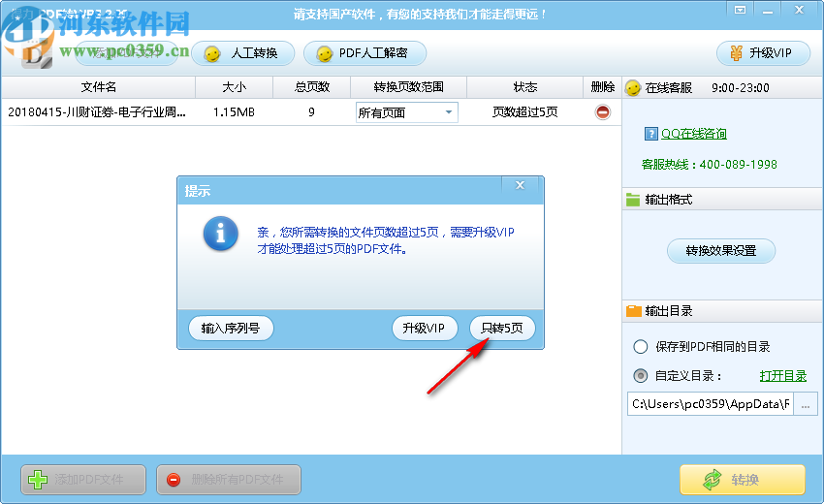Click the output path input field

pyautogui.click(x=711, y=403)
